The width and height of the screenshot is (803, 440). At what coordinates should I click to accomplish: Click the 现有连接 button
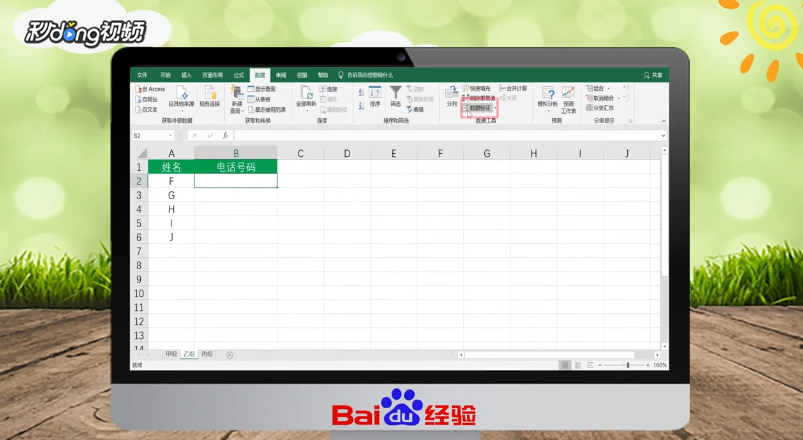coord(209,97)
